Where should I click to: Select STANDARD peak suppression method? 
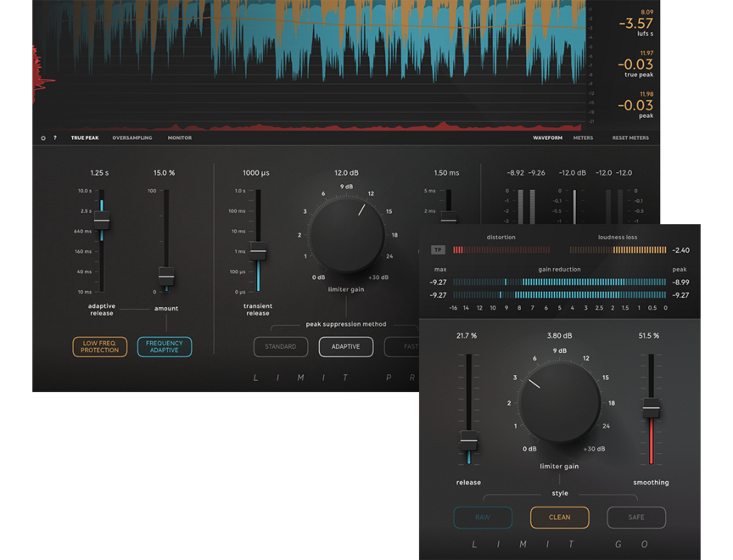coord(281,347)
